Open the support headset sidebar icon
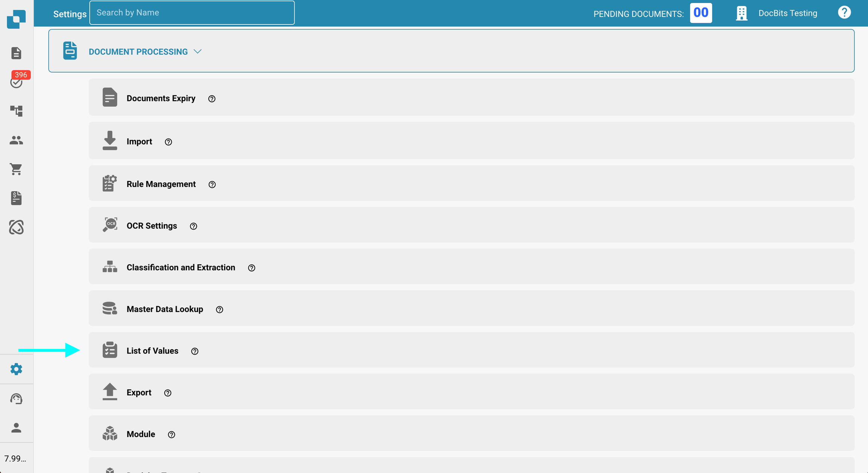868x473 pixels. point(16,399)
